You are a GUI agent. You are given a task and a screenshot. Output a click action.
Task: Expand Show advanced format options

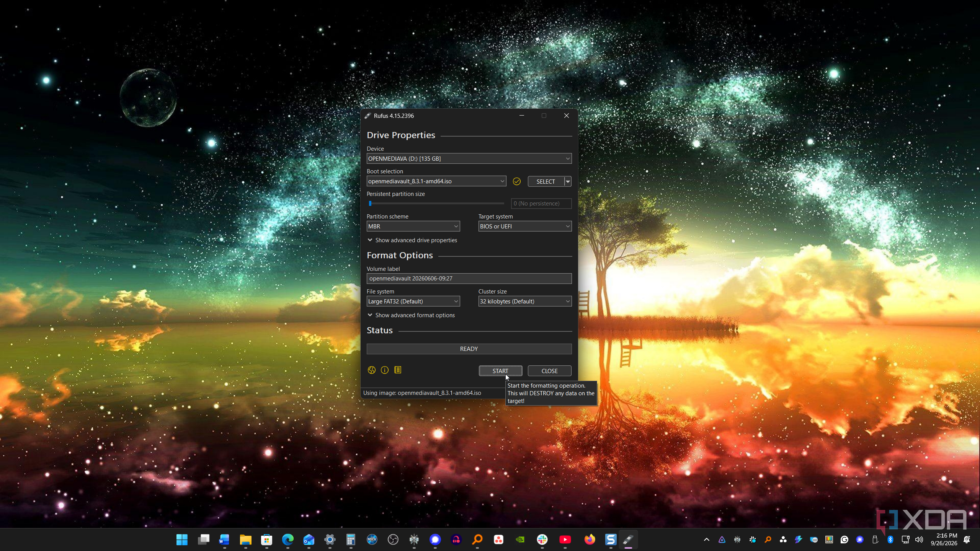click(x=411, y=315)
